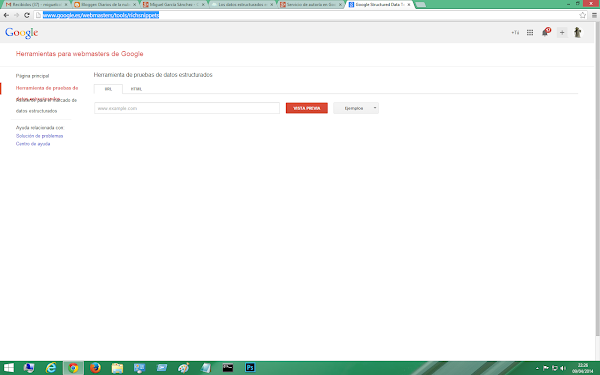Image resolution: width=600 pixels, height=375 pixels.
Task: Open a new browser tab
Action: click(x=421, y=5)
